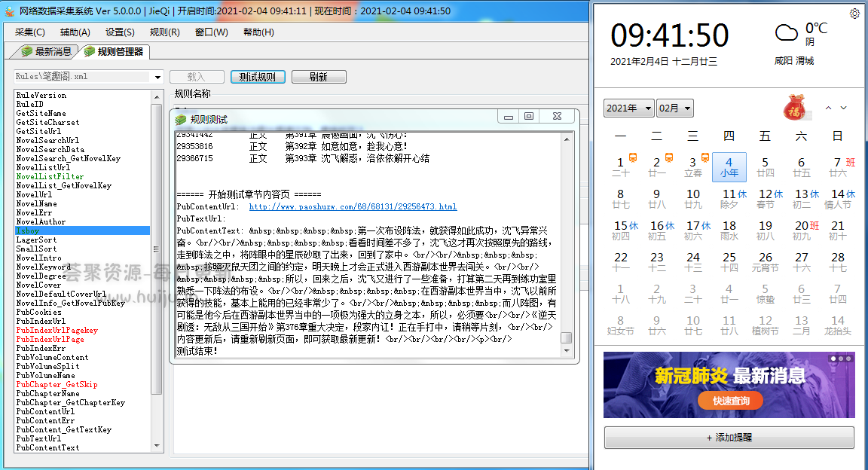
Task: Select the red PubIndexUrlPage entry
Action: coord(50,340)
